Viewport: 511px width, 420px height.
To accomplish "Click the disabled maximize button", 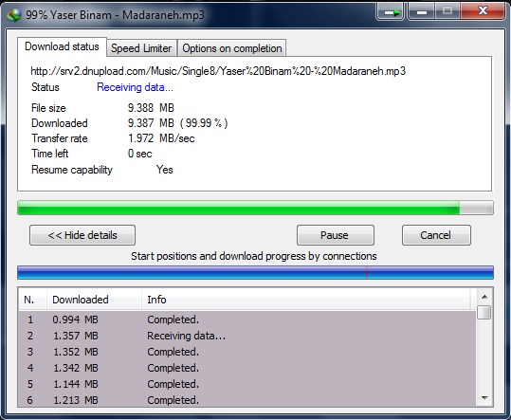I will click(447, 12).
